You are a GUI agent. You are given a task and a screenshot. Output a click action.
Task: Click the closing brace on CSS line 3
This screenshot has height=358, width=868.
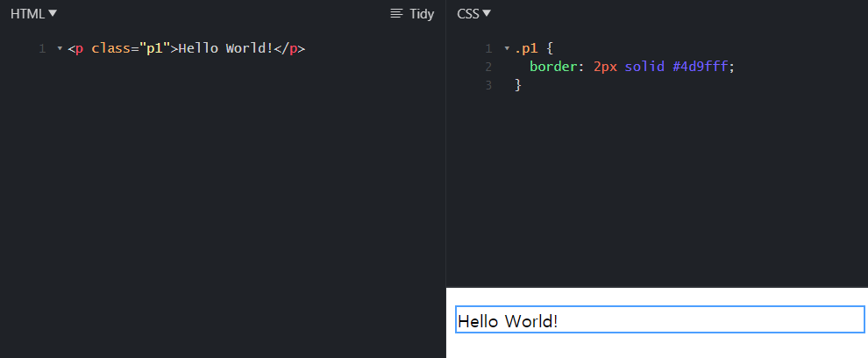[518, 85]
